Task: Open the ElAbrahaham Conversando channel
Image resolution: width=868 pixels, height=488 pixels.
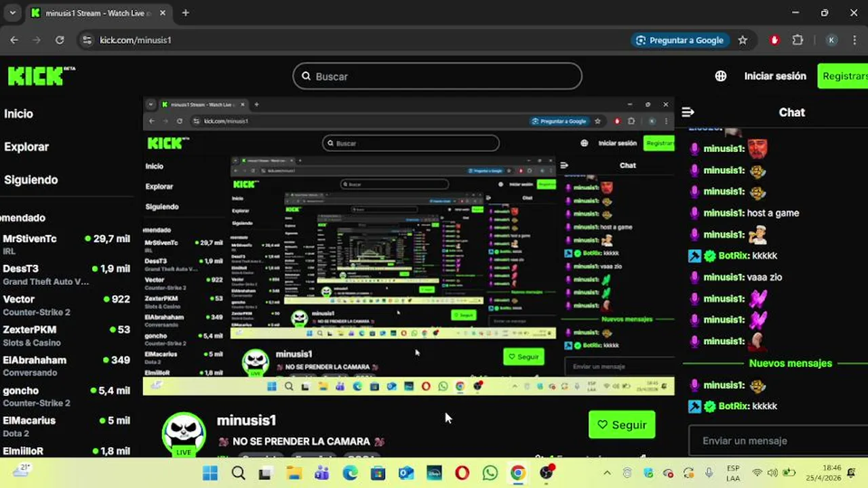Action: click(66, 366)
